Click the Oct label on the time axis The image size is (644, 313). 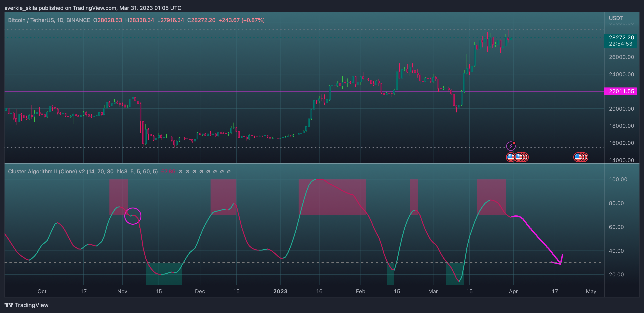(42, 291)
